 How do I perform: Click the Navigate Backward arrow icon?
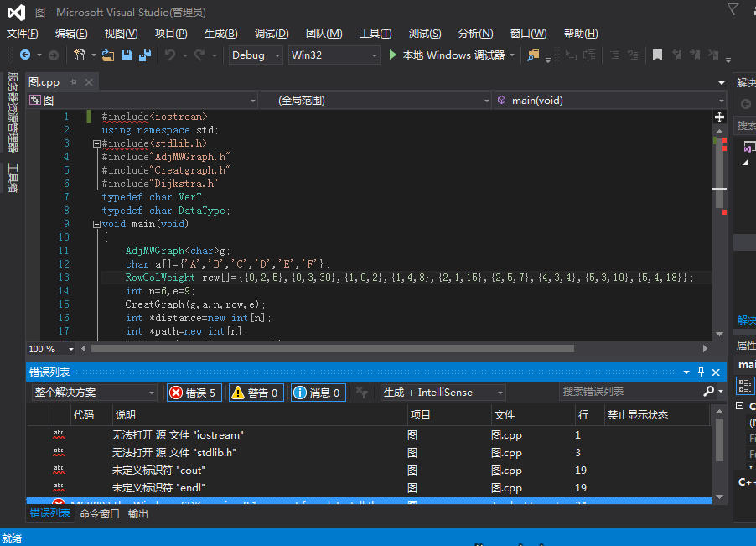[x=25, y=55]
